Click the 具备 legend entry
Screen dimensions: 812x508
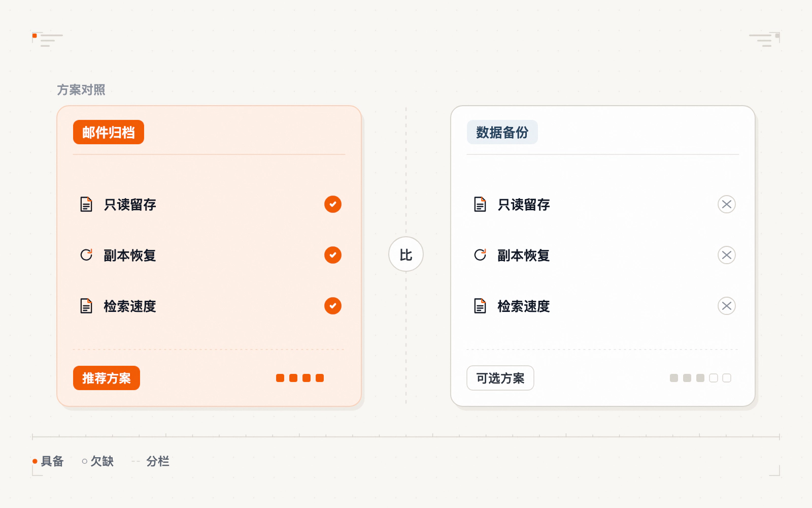[48, 461]
